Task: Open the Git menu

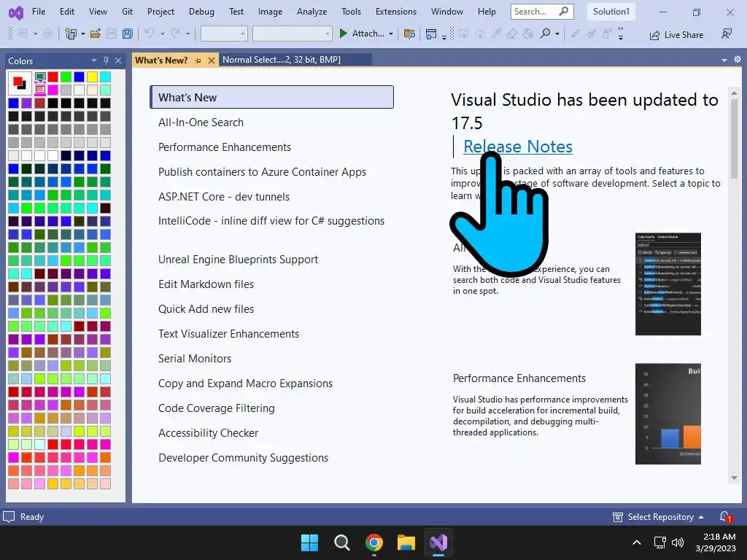Action: [127, 12]
